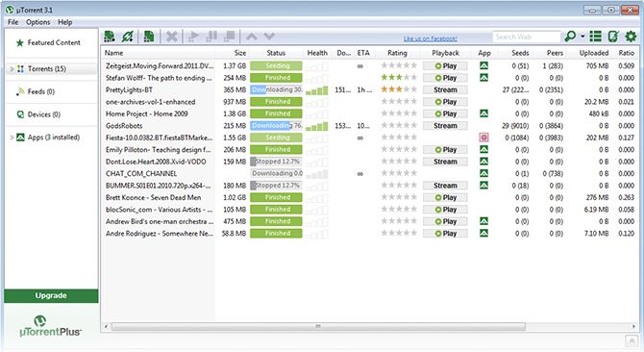Click the Stop torrent toolbar icon
This screenshot has width=644, height=352.
coord(230,37)
